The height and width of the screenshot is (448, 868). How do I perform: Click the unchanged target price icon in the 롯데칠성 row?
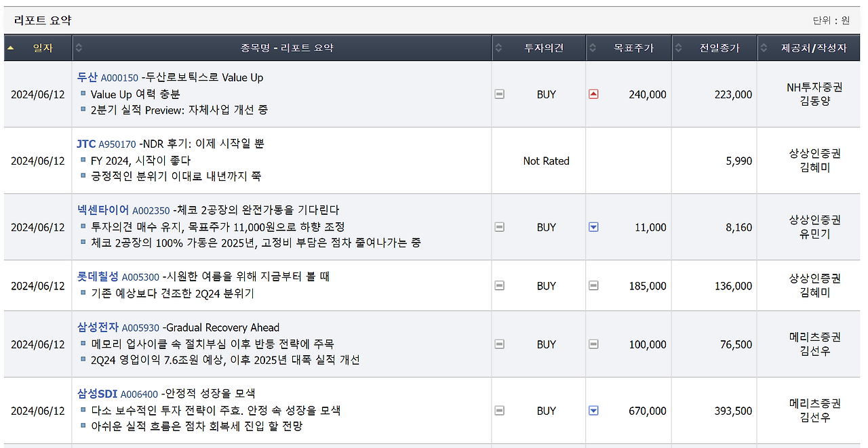click(x=593, y=285)
